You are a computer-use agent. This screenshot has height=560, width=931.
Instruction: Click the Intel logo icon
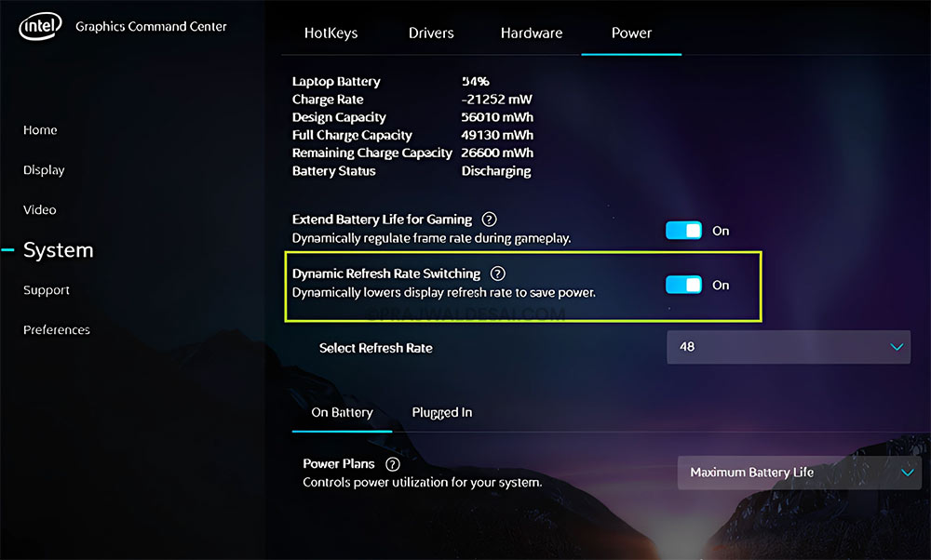click(39, 26)
